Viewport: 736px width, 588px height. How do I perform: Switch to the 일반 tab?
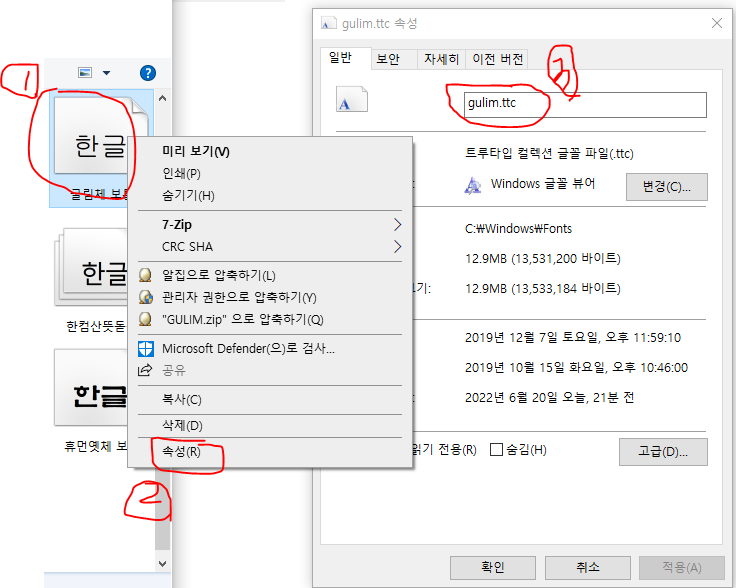[x=345, y=58]
